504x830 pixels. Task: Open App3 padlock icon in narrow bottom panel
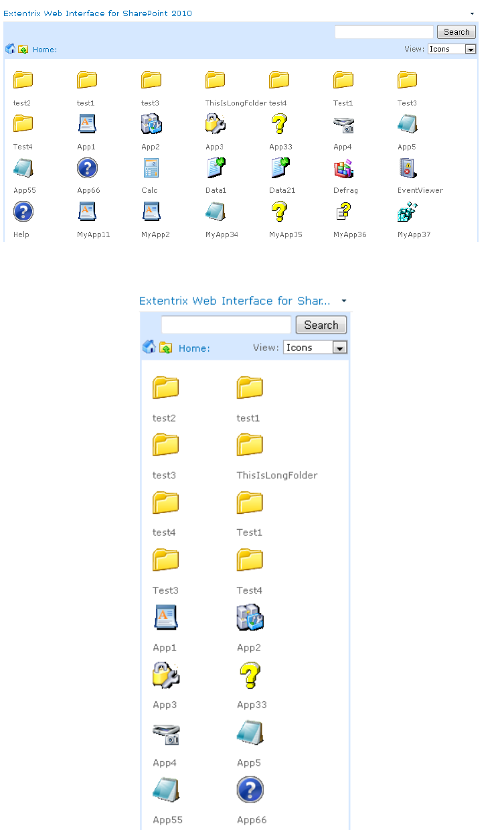[x=165, y=675]
